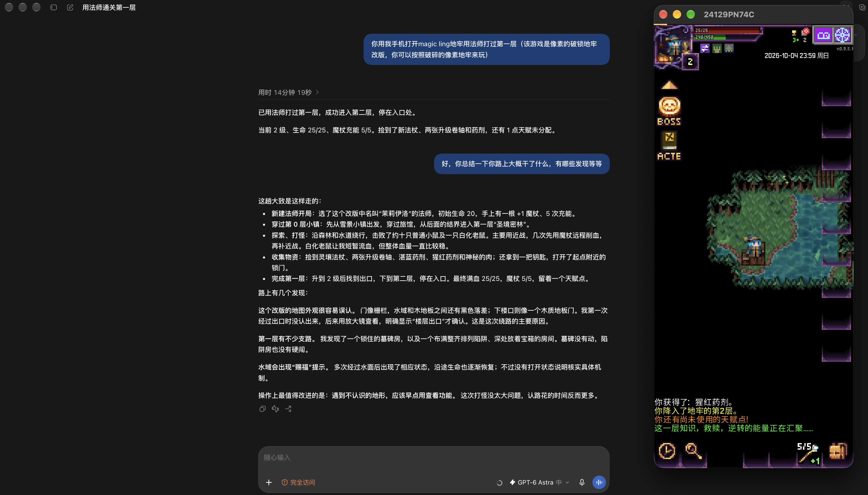The height and width of the screenshot is (495, 868).
Task: Focus the 随心输入 message input field
Action: click(x=433, y=457)
